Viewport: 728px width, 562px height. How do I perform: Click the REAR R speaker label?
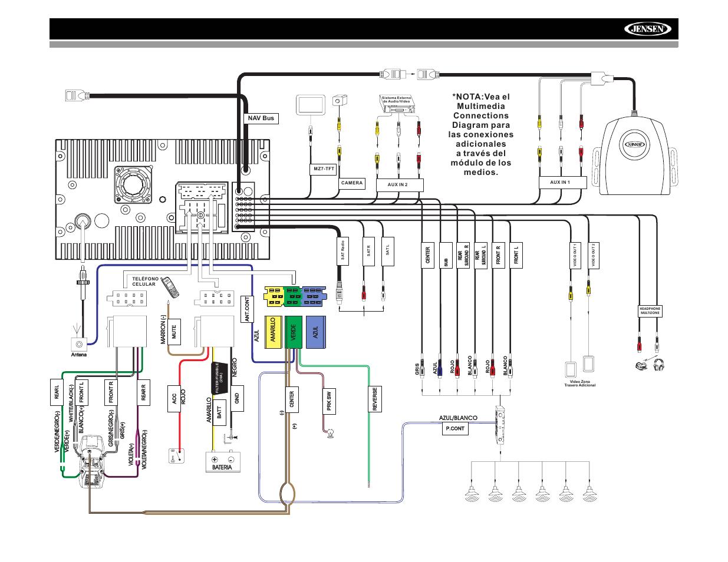click(x=144, y=393)
